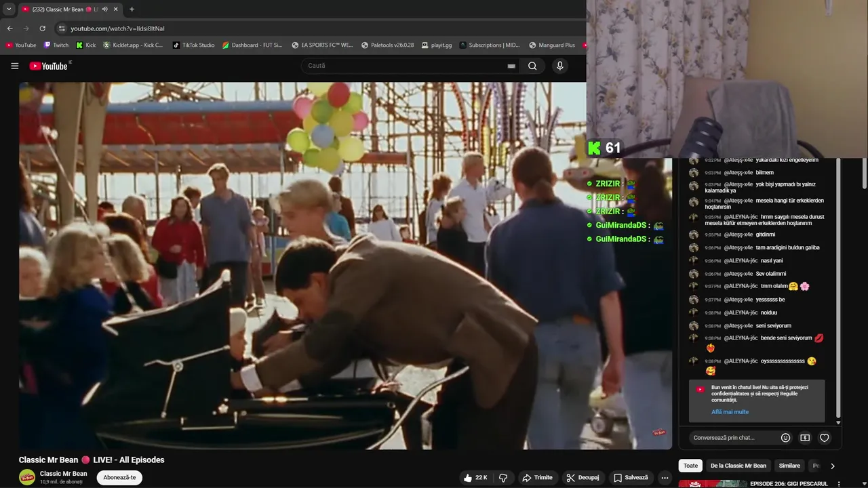The image size is (868, 488).
Task: Open the TikTok Studio bookmark
Action: coord(193,45)
